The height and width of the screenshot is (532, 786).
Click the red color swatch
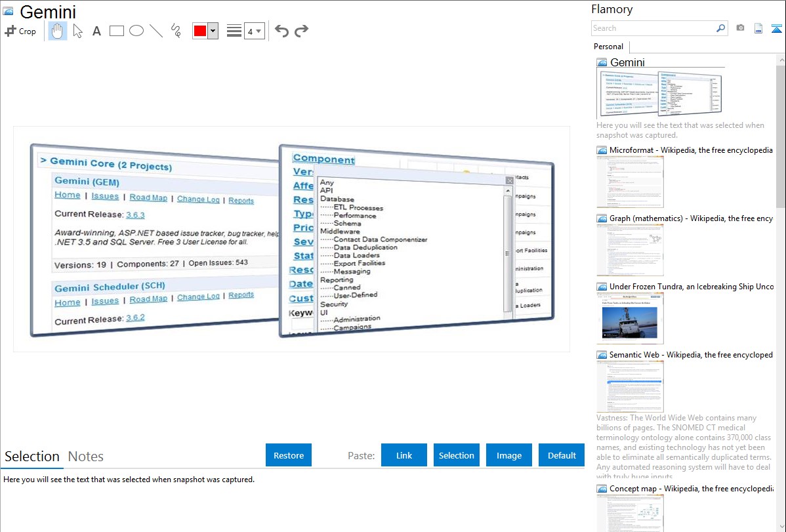tap(200, 31)
